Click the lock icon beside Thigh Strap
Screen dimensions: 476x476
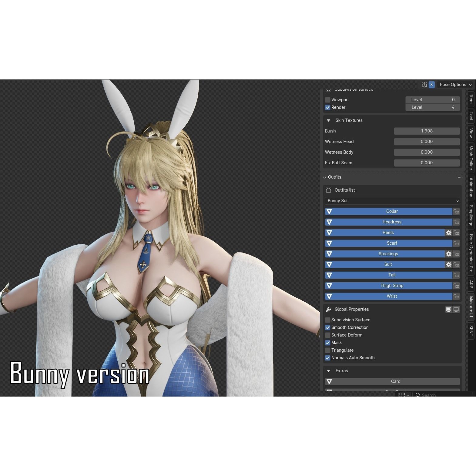(456, 286)
